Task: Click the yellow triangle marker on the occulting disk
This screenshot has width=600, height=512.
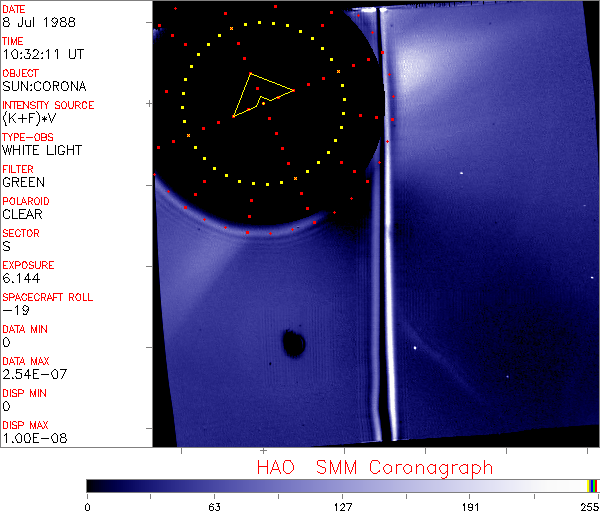Action: click(259, 95)
